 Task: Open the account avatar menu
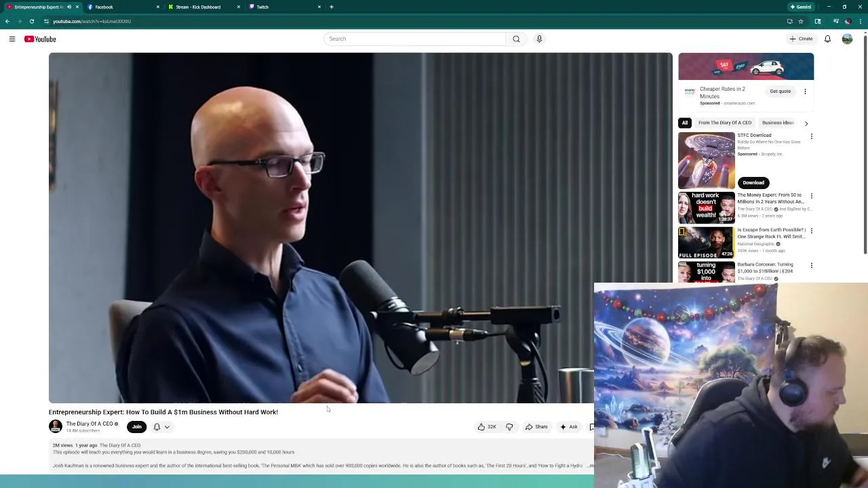pos(847,39)
